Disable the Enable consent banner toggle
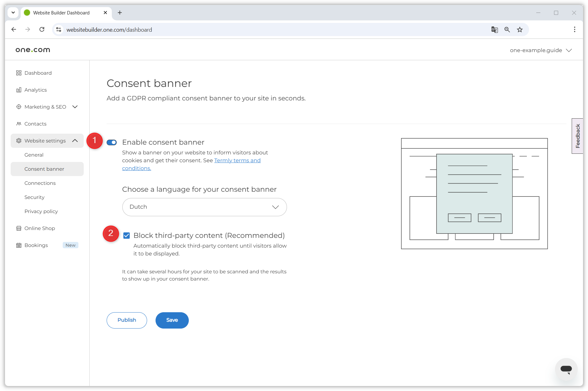588x391 pixels. pyautogui.click(x=112, y=142)
